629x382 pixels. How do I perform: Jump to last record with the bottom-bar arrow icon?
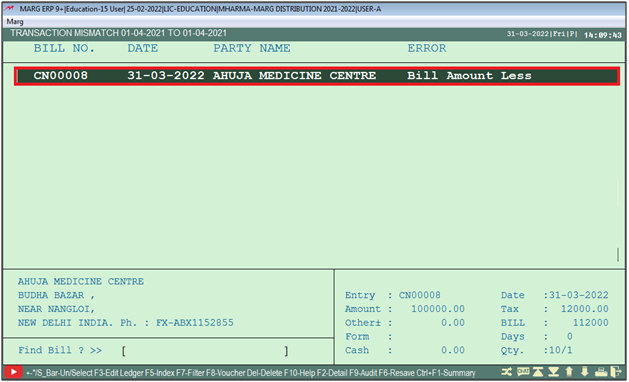point(554,372)
